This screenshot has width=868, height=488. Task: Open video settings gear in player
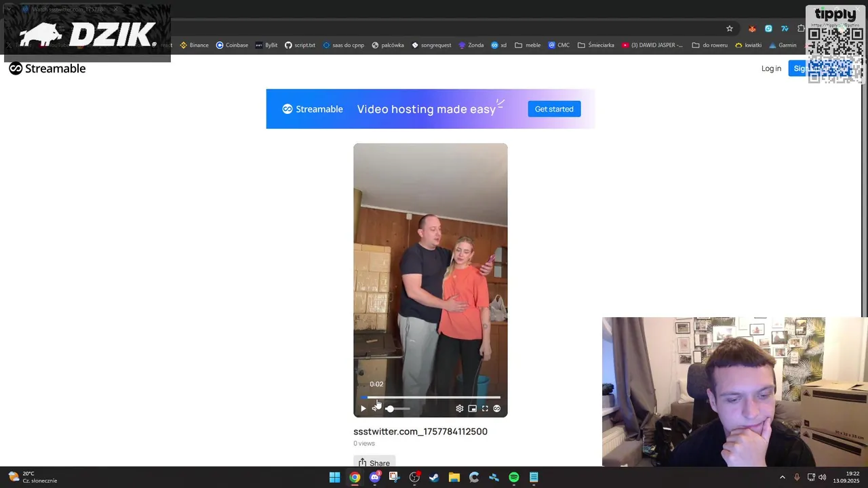pos(460,409)
